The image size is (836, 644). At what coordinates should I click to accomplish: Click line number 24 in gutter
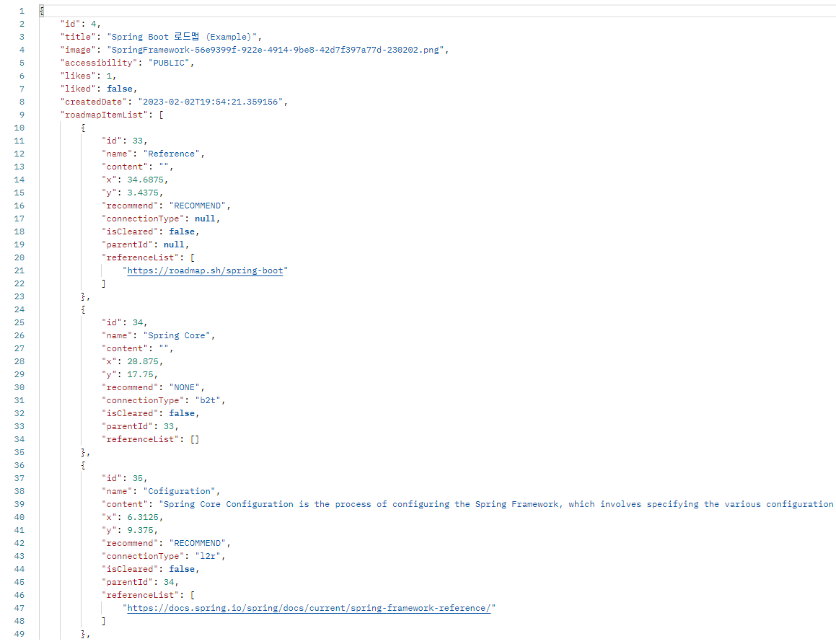[x=19, y=309]
